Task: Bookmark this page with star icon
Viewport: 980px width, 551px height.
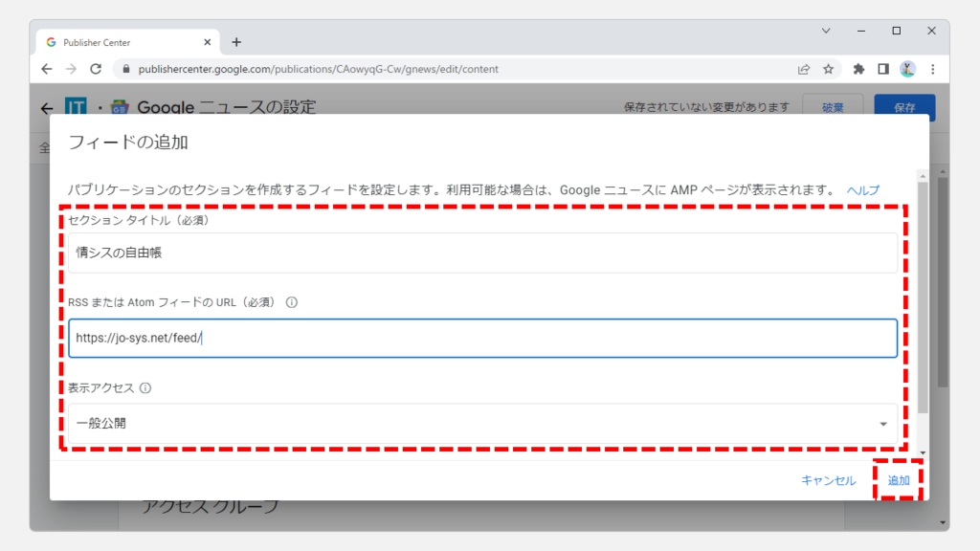Action: (829, 69)
